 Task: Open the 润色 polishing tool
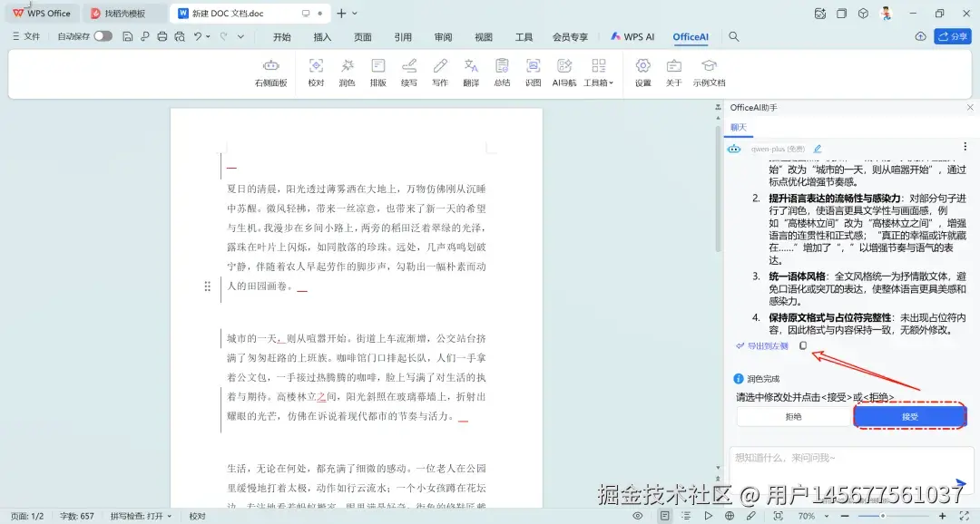[x=348, y=73]
